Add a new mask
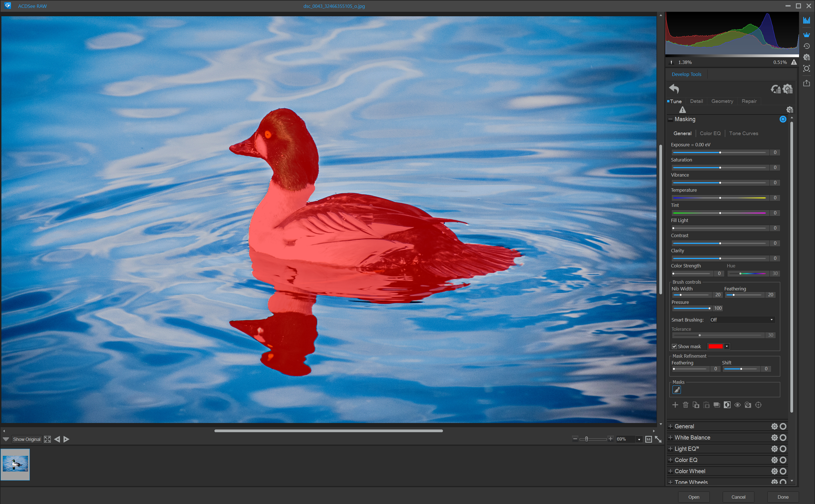Screen dimensions: 815x504 coord(675,405)
